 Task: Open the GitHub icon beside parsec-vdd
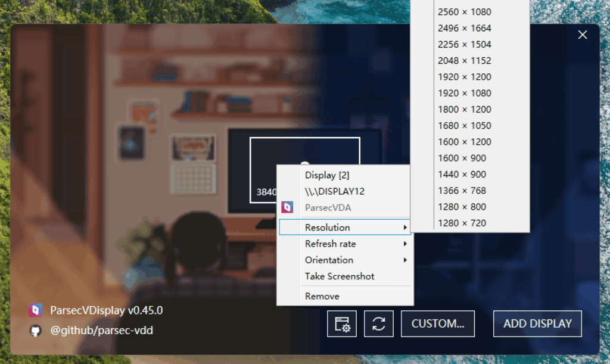[36, 330]
